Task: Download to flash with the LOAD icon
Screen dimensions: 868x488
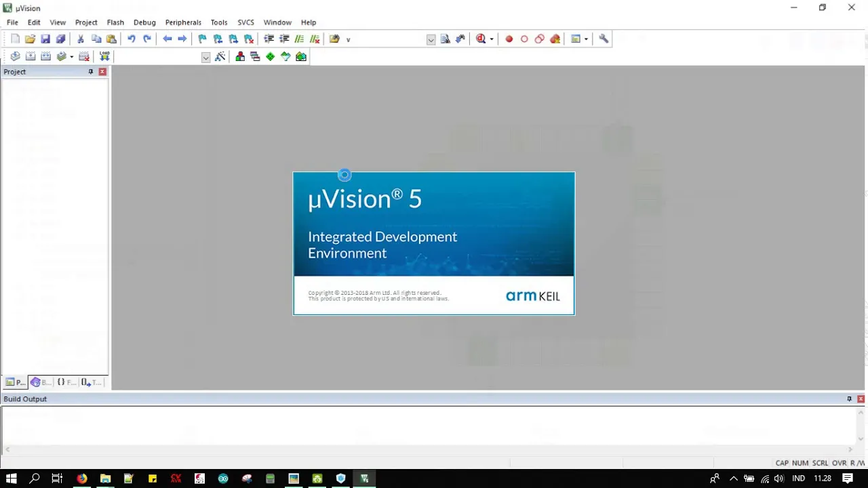Action: tap(104, 57)
